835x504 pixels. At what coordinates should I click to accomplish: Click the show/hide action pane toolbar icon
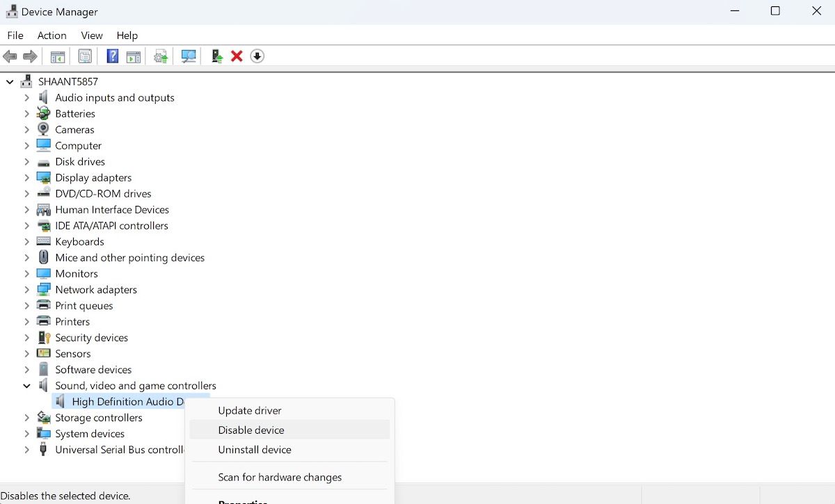click(134, 56)
